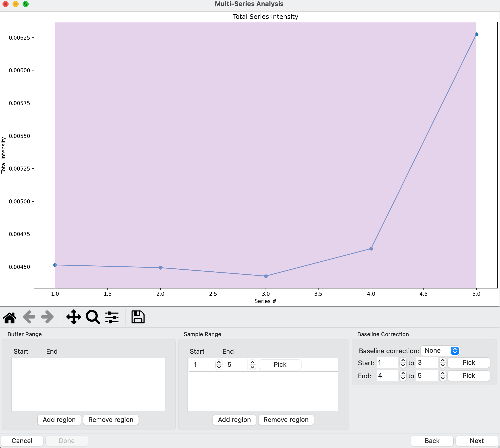Click the back arrow to previous view
The image size is (500, 448).
pyautogui.click(x=29, y=317)
